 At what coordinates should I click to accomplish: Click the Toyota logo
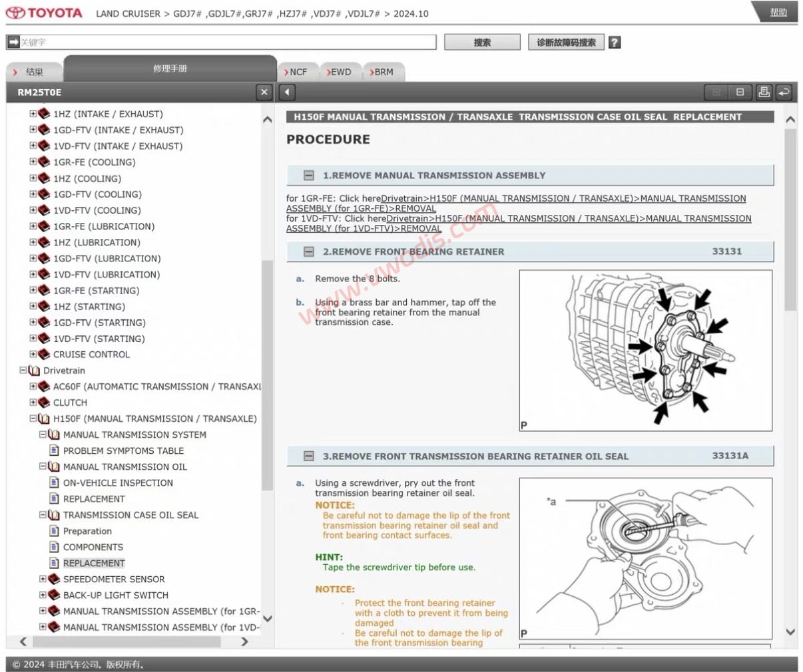44,13
